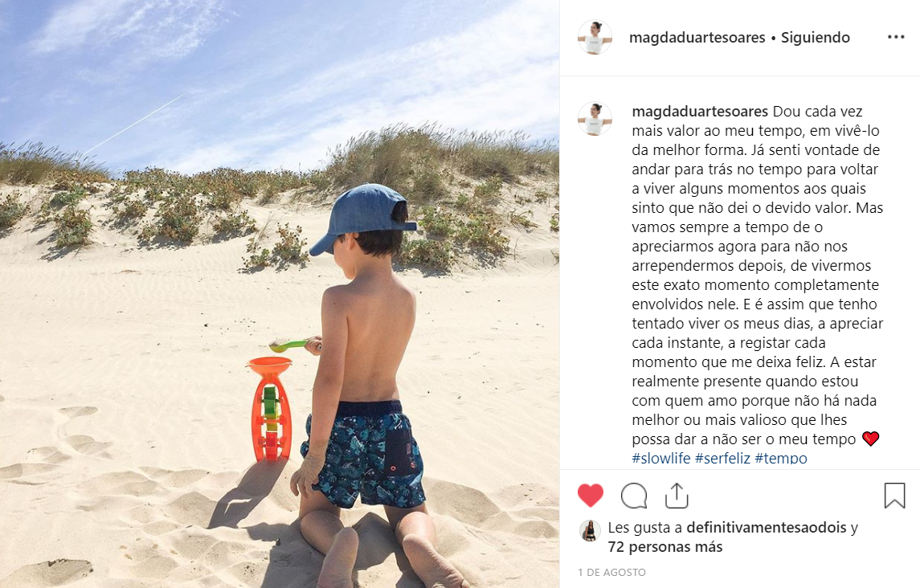Image resolution: width=920 pixels, height=588 pixels.
Task: Unlike the post with the red heart
Action: click(x=591, y=496)
